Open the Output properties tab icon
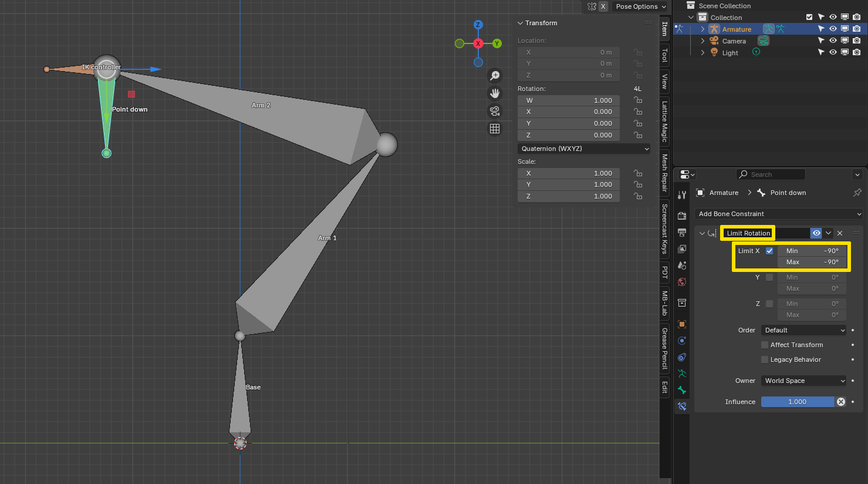This screenshot has height=484, width=868. point(682,233)
